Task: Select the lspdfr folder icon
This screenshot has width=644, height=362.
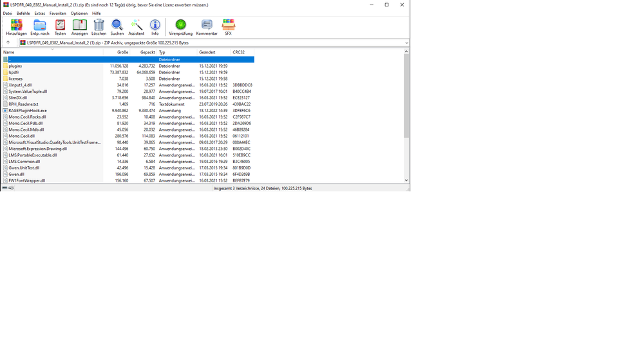Action: [5, 72]
